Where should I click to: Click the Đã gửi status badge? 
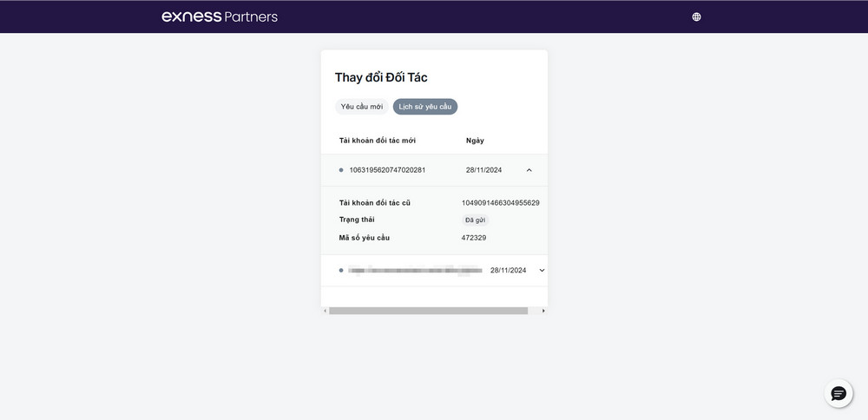point(476,220)
